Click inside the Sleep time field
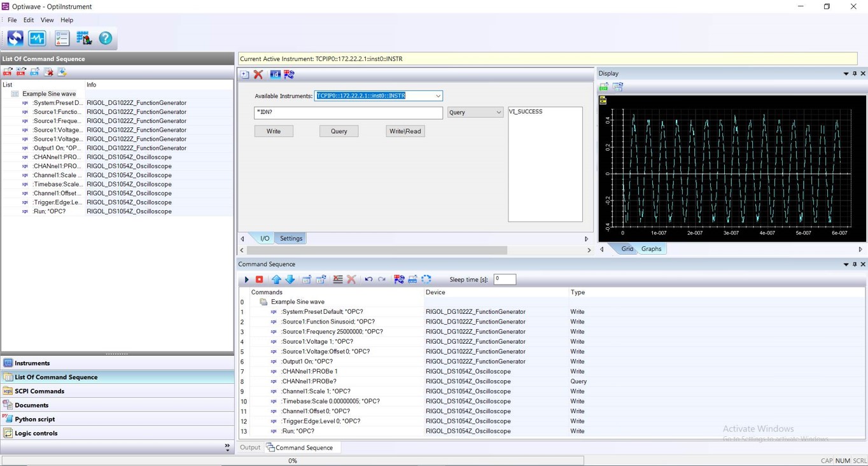 point(505,279)
